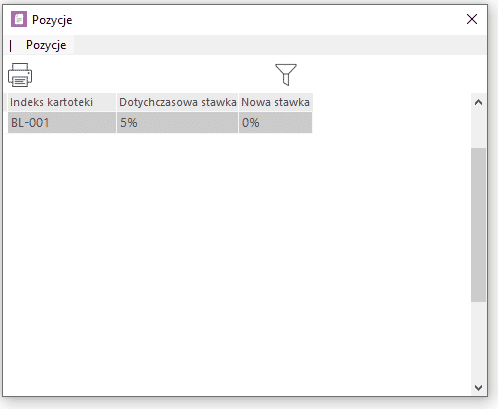Click the printer icon
This screenshot has height=409, width=498.
tap(20, 75)
